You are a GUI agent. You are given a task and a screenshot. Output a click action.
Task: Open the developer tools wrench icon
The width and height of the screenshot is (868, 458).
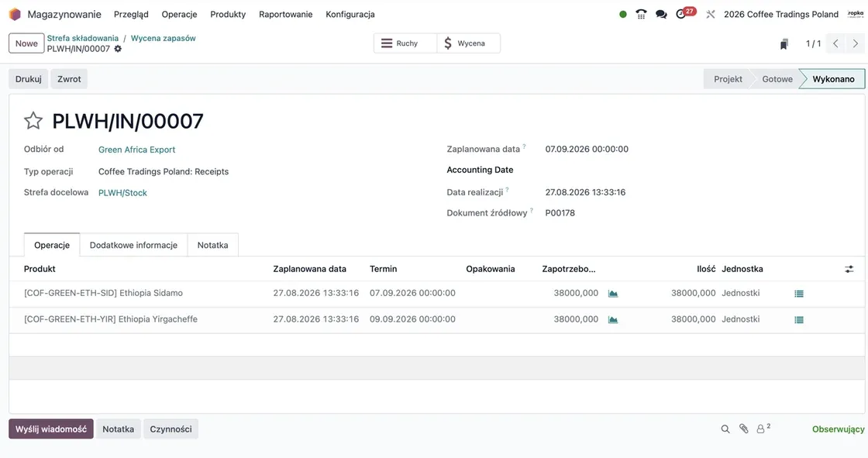tap(710, 15)
